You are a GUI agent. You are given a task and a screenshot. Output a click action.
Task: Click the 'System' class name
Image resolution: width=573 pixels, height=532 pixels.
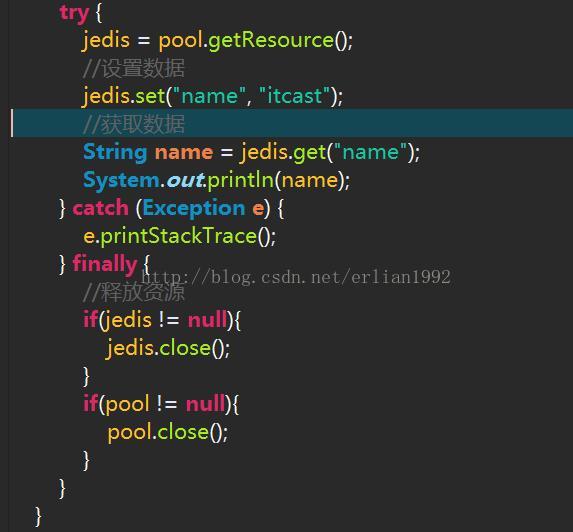121,180
